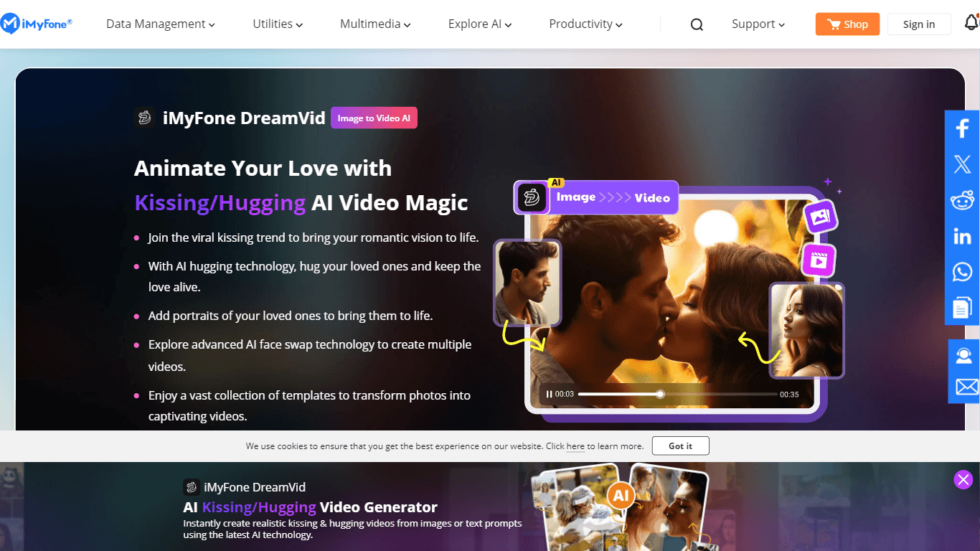Click 'AI Kissing/Hugging Video Generator' banner heading
Screen dimensions: 980x551
(x=310, y=507)
